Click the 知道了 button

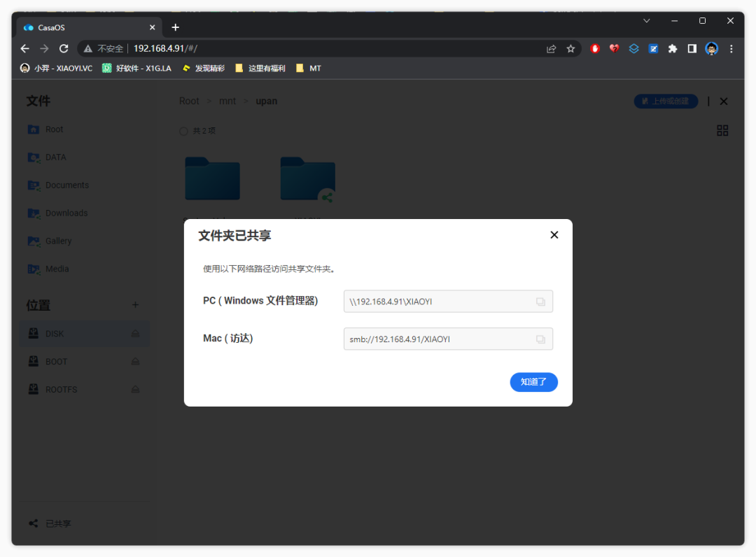pos(533,382)
